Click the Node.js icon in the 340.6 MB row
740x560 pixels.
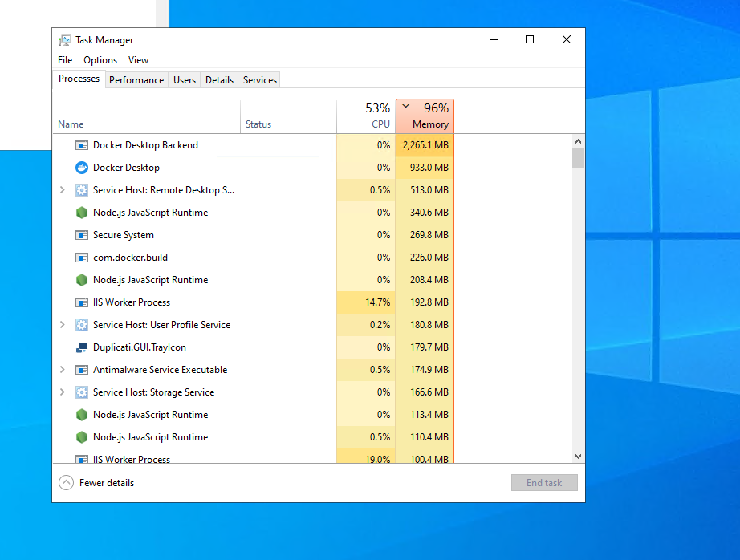(x=82, y=213)
